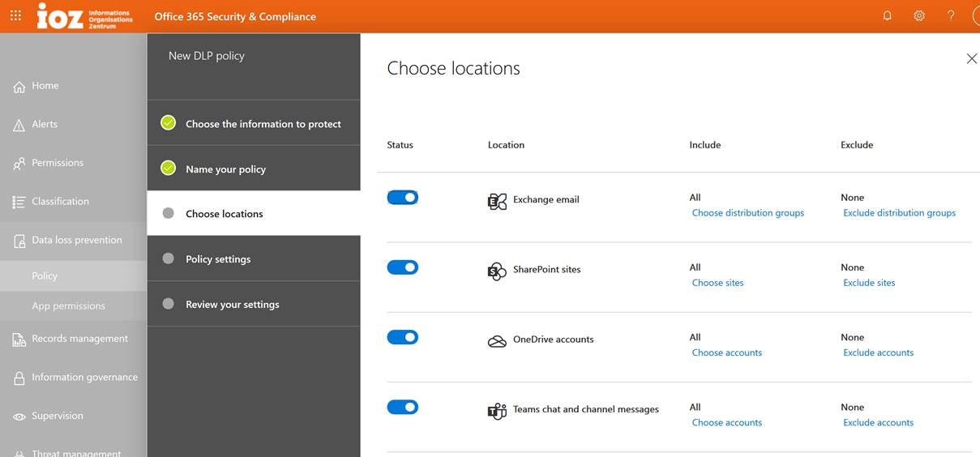This screenshot has height=457, width=980.
Task: Click the IOZ logo
Action: click(84, 15)
